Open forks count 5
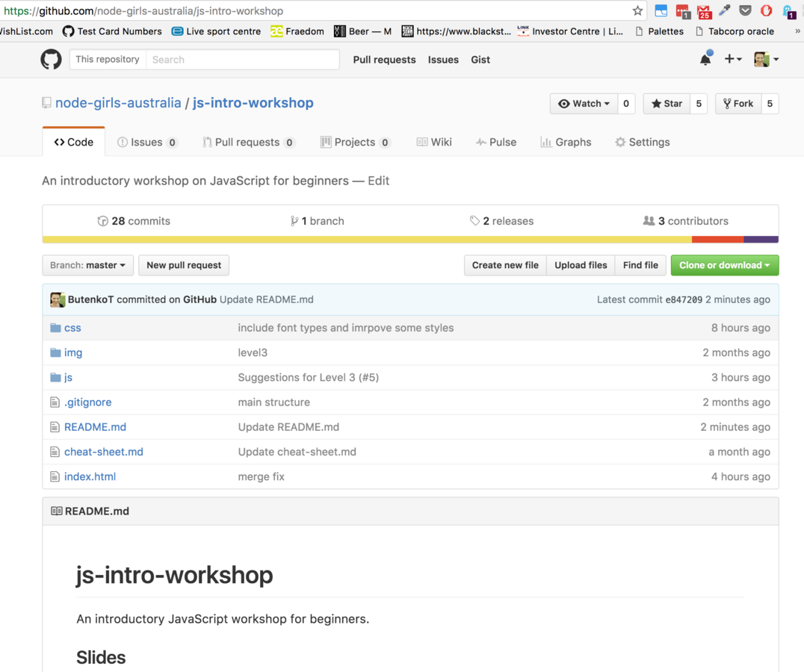Viewport: 804px width, 672px height. (x=770, y=104)
